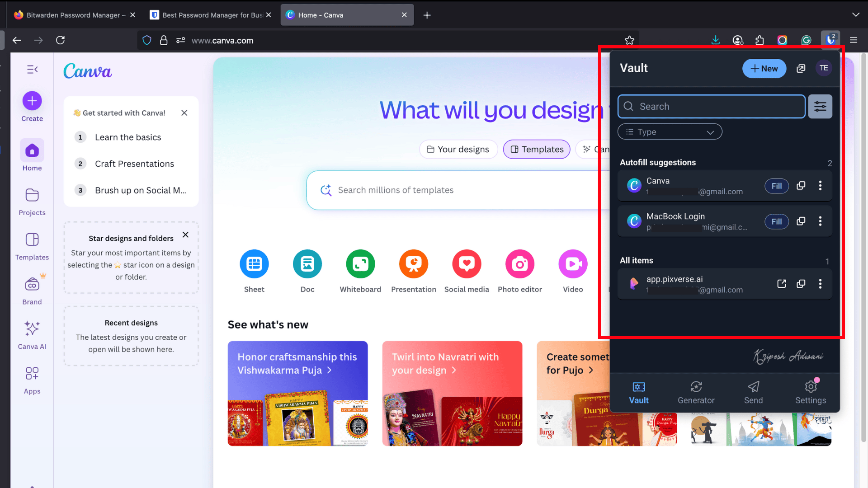Viewport: 868px width, 488px height.
Task: Toggle Bitwarden filter options button
Action: [820, 107]
